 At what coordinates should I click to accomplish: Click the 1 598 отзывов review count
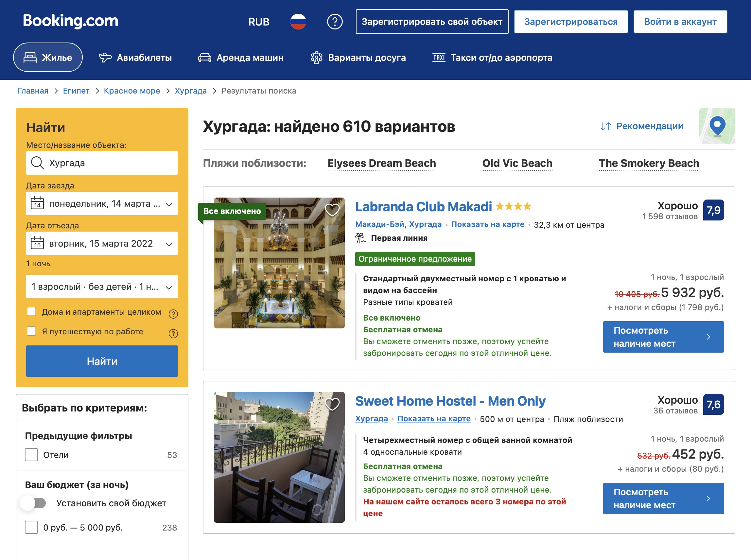pyautogui.click(x=670, y=217)
